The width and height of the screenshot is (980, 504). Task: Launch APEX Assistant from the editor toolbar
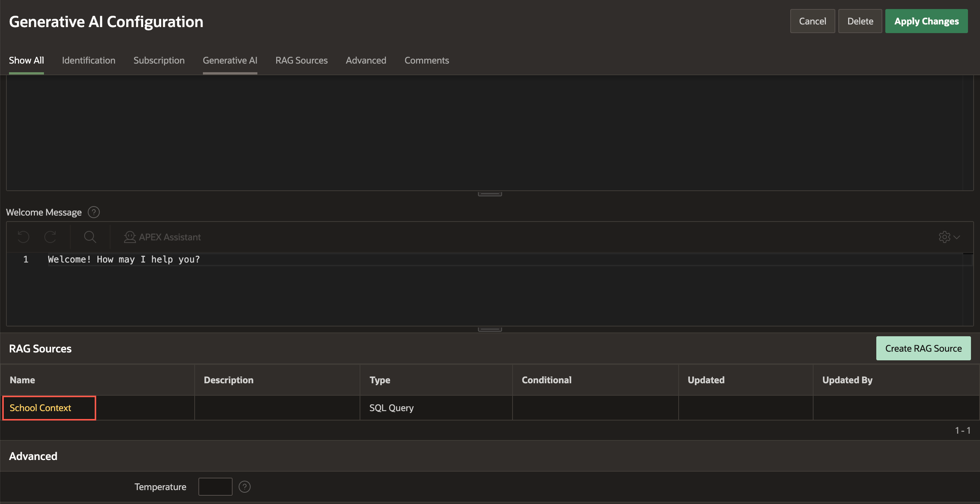pyautogui.click(x=162, y=237)
